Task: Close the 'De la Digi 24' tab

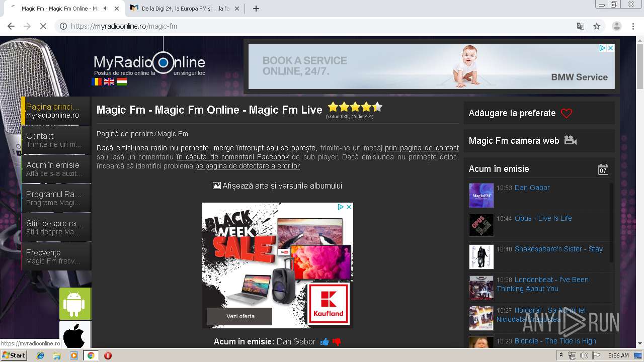Action: tap(236, 9)
